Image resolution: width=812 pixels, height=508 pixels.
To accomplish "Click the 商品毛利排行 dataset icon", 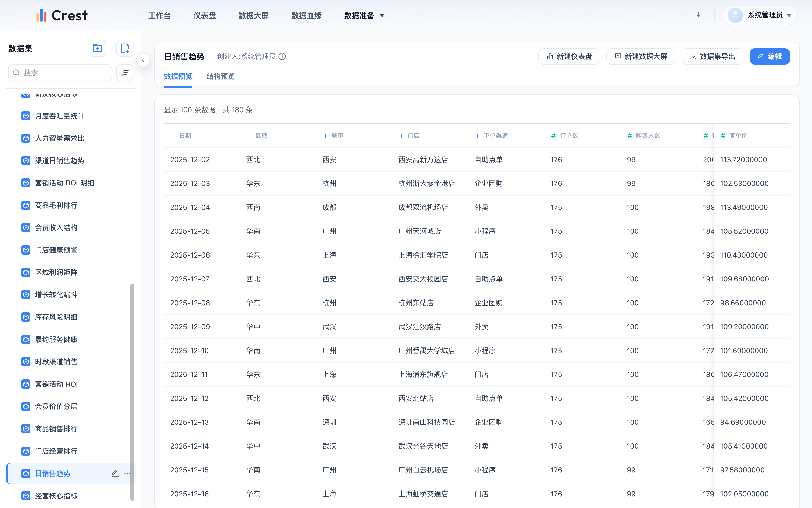I will [x=26, y=205].
